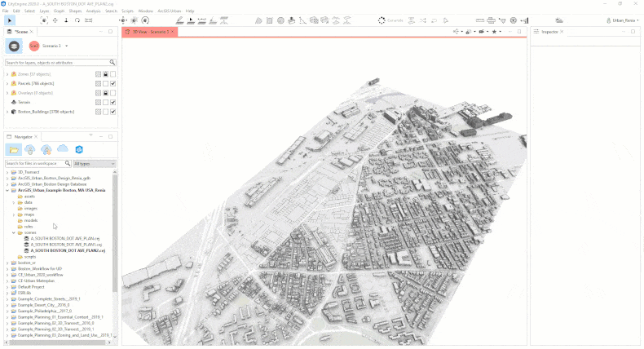Image resolution: width=644 pixels, height=349 pixels.
Task: Collapse the scenes folder
Action: (14, 232)
